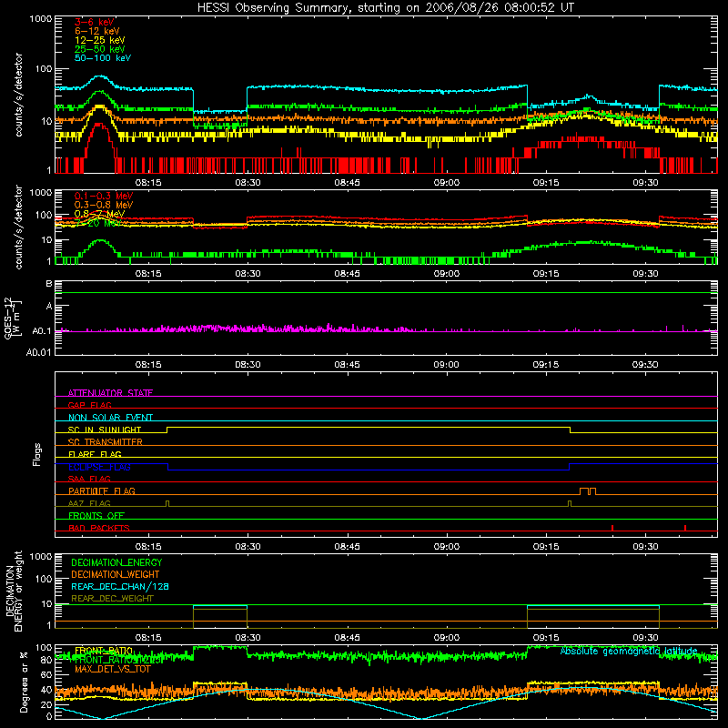Click the AAZ_FLAG label
Image resolution: width=728 pixels, height=728 pixels.
pos(89,503)
